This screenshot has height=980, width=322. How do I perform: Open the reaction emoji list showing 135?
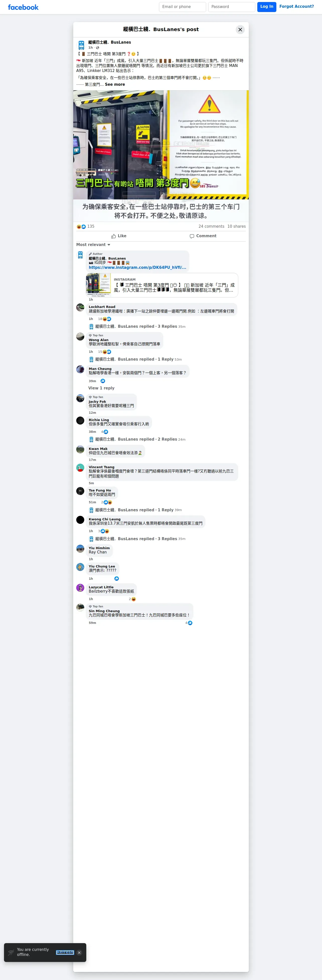[x=85, y=226]
